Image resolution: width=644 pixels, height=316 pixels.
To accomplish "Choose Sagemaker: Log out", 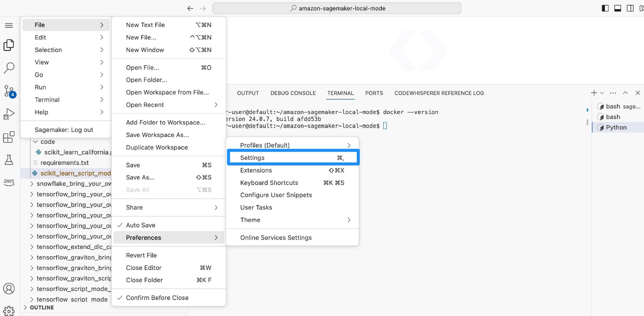I will pos(66,130).
